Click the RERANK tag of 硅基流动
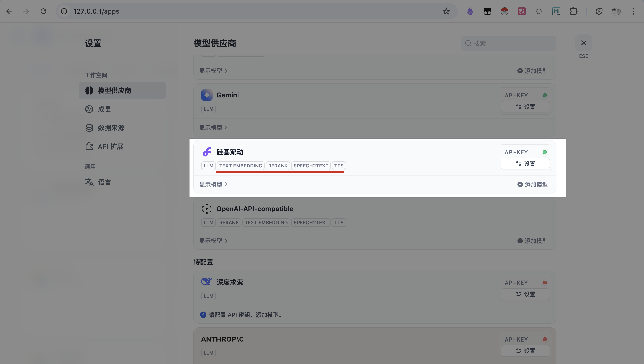Viewport: 644px width, 364px height. pos(278,166)
